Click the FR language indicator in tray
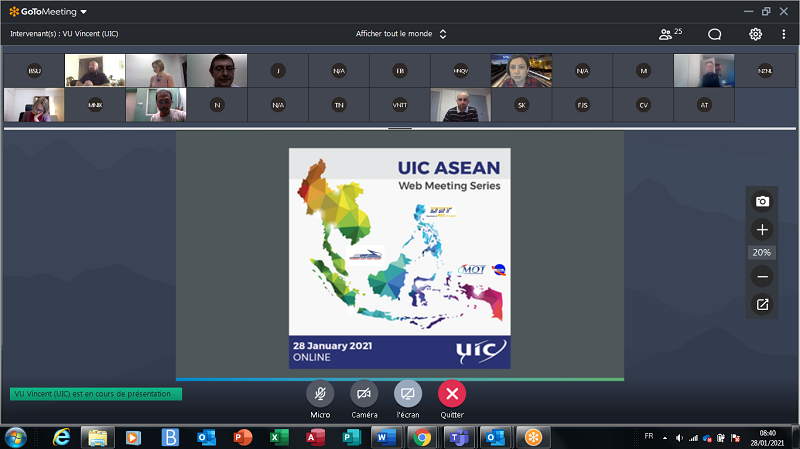 pyautogui.click(x=648, y=436)
